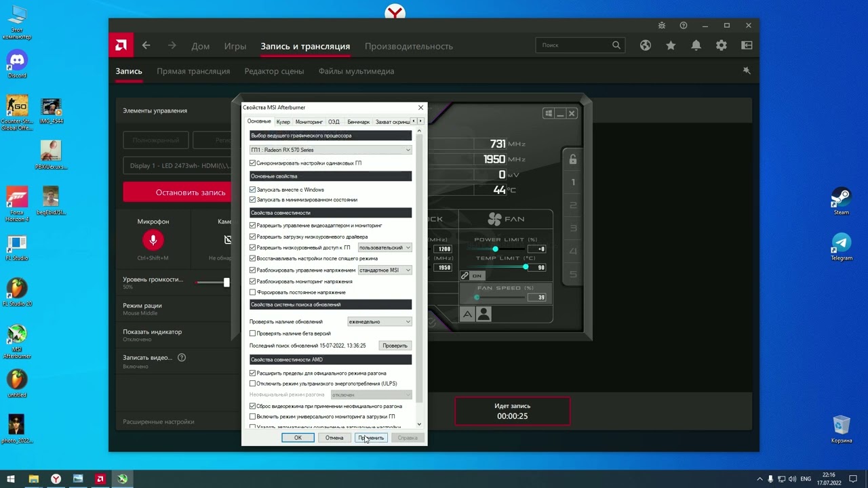Enable Форсировать постоянное напряжение checkbox

(x=253, y=292)
